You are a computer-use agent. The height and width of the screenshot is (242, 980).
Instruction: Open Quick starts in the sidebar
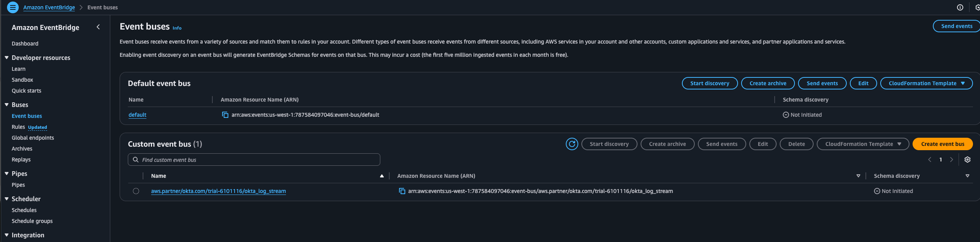26,91
